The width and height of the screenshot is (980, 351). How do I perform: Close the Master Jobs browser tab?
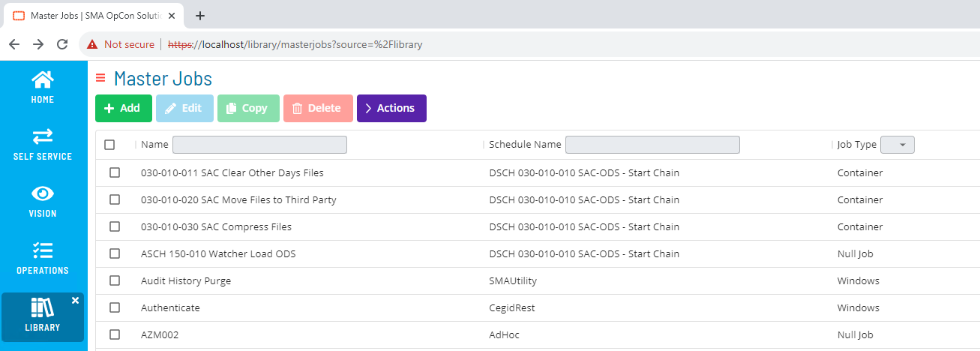(172, 15)
